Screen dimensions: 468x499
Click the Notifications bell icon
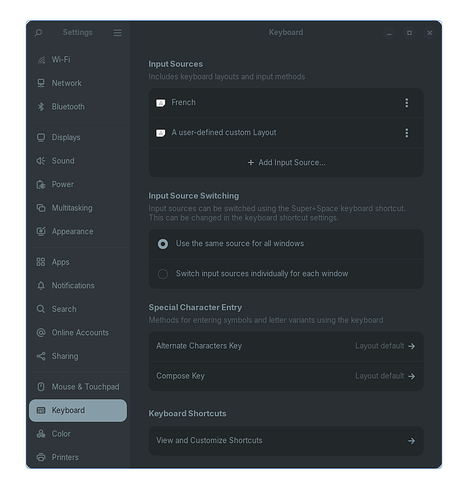pyautogui.click(x=41, y=286)
